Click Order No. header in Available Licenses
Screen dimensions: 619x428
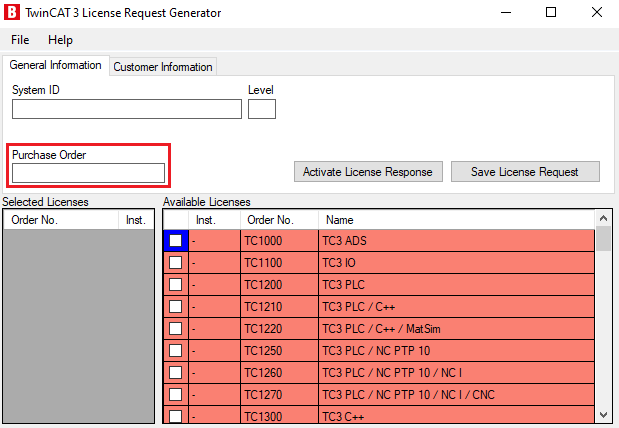pos(279,220)
